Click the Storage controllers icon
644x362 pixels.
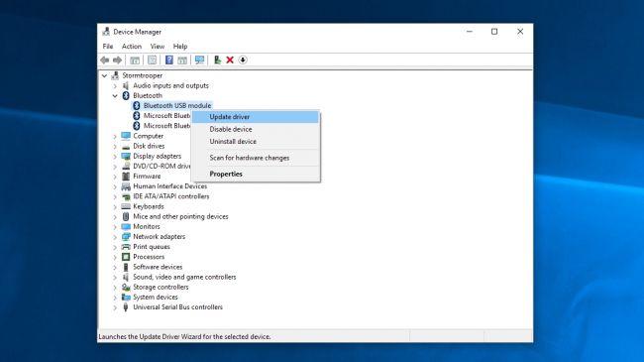click(x=126, y=288)
